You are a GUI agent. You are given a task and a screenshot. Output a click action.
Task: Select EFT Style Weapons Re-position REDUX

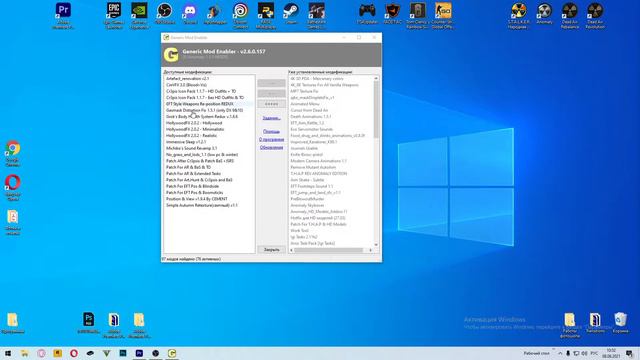[x=200, y=104]
